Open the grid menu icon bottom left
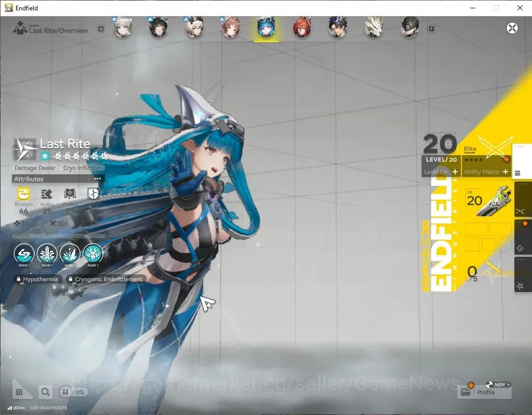The height and width of the screenshot is (415, 532). pyautogui.click(x=19, y=392)
